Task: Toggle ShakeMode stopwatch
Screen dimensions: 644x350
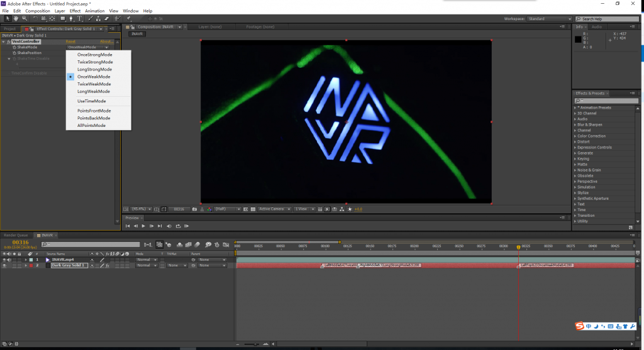Action: (x=14, y=47)
